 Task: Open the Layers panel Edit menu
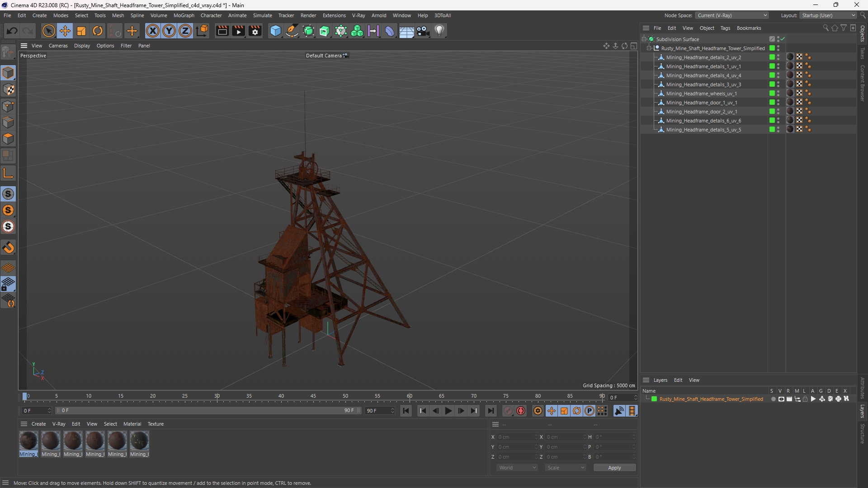[678, 380]
